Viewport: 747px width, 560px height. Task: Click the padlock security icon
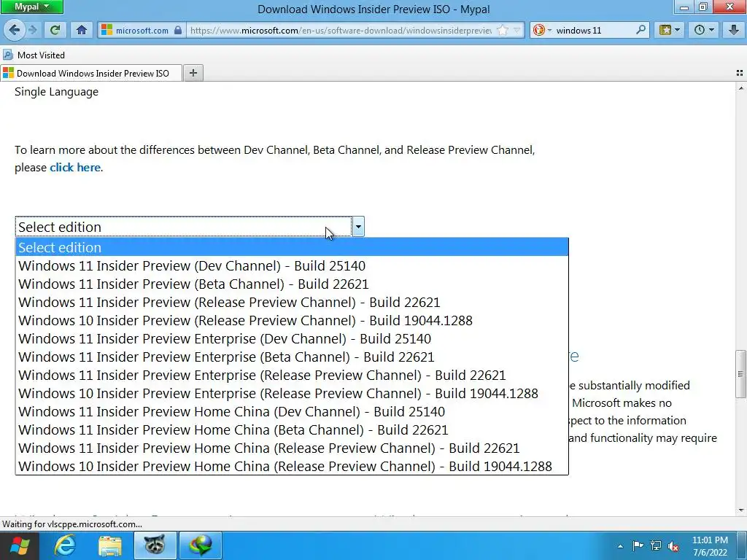178,31
